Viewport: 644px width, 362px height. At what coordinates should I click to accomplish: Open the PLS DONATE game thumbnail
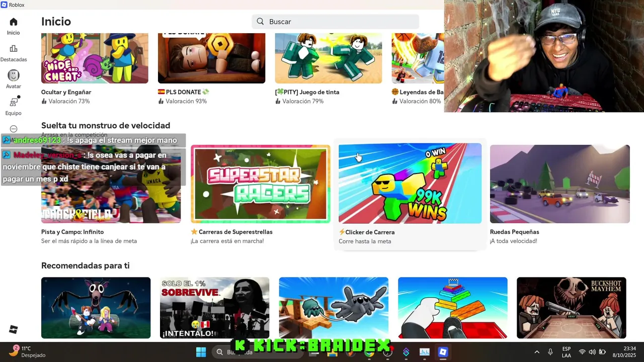(x=211, y=58)
